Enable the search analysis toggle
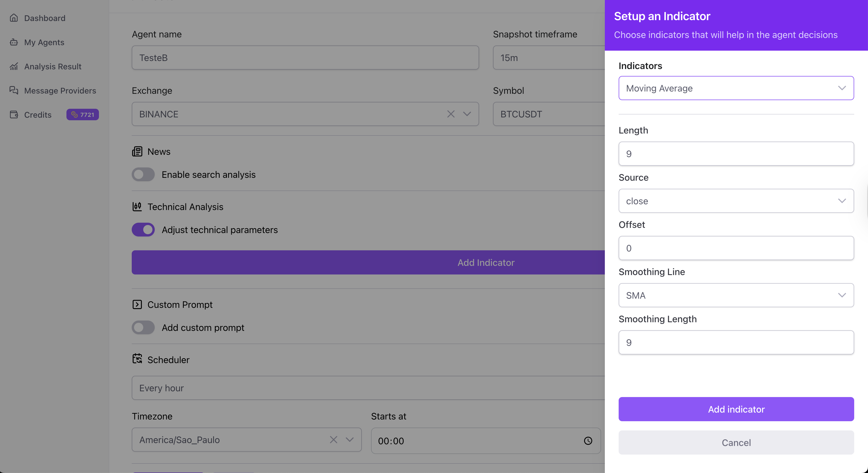 pos(143,175)
